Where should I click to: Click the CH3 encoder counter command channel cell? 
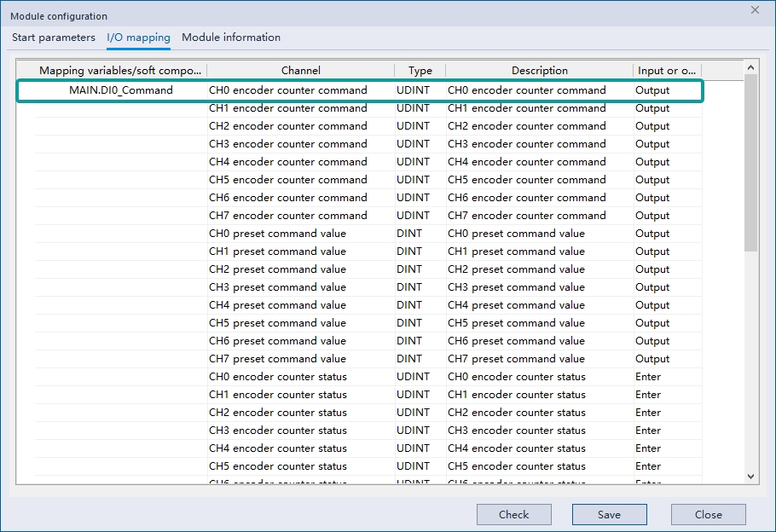pyautogui.click(x=301, y=144)
